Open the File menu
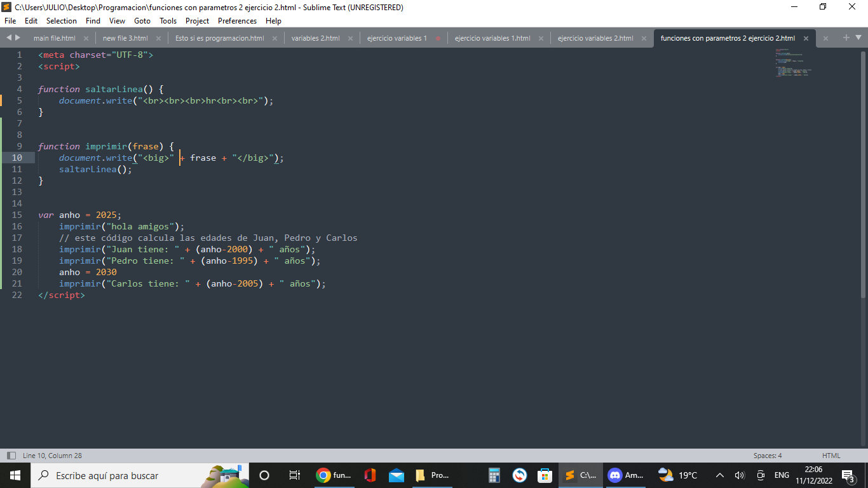 10,21
